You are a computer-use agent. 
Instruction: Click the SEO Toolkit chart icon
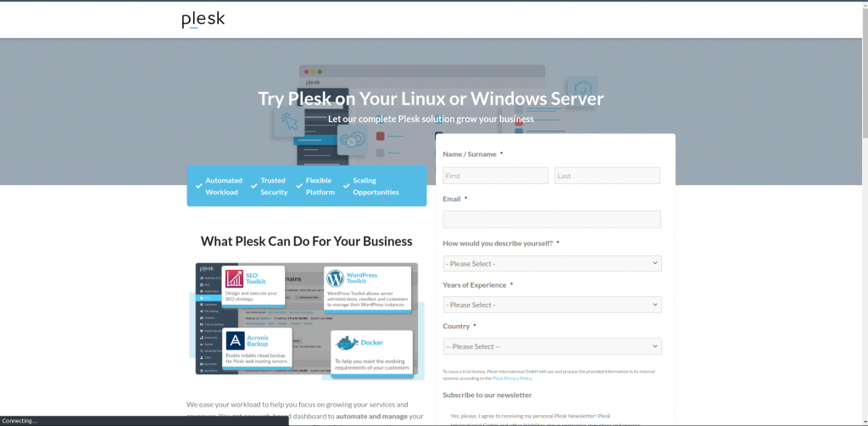[x=234, y=278]
